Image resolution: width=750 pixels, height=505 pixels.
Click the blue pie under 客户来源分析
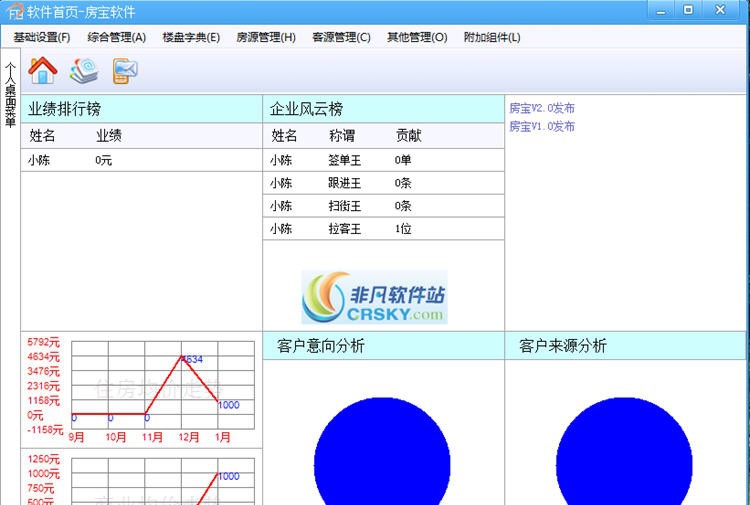[x=624, y=451]
